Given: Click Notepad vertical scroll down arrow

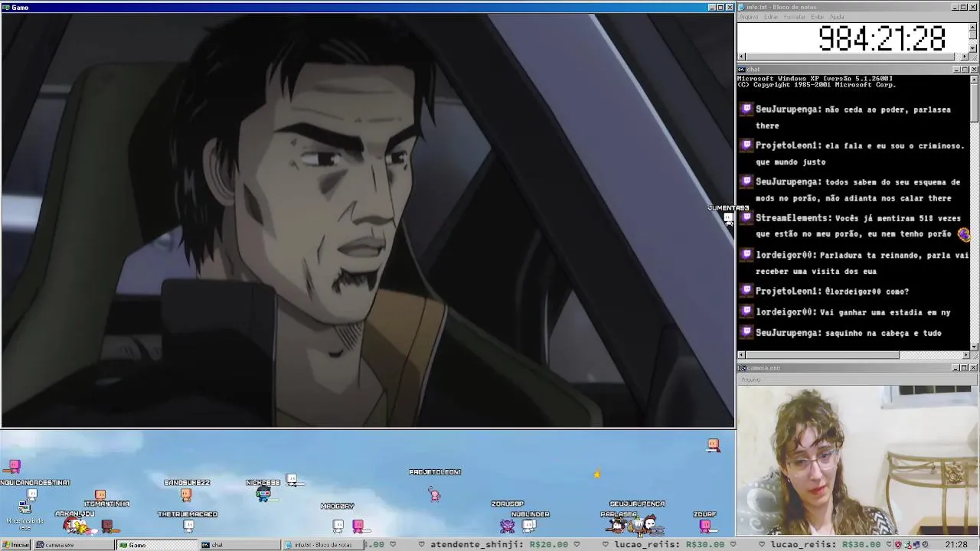Looking at the screenshot, I should (x=973, y=48).
